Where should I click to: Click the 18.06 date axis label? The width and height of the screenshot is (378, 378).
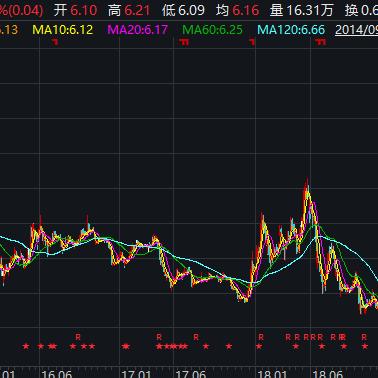pyautogui.click(x=328, y=373)
